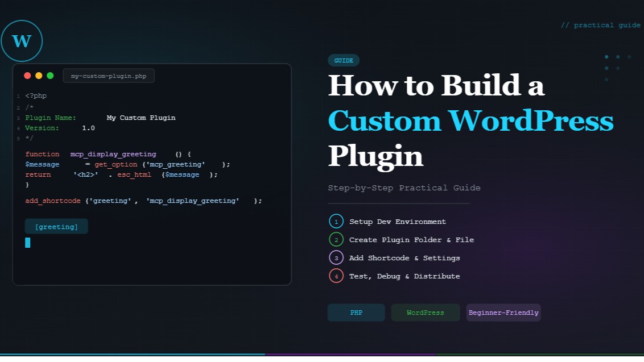The image size is (644, 362).
Task: Click 'Plugin Name:' in the code
Action: [51, 118]
